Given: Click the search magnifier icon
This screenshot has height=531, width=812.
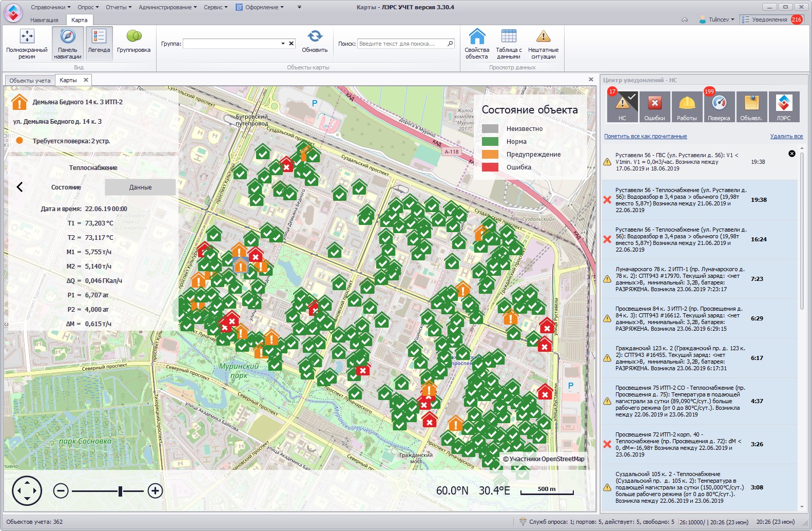Looking at the screenshot, I should [450, 44].
